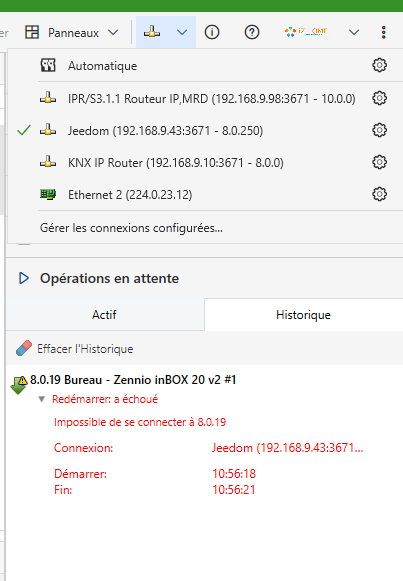The width and height of the screenshot is (403, 581).
Task: Click Gérer les connexions configurées
Action: [131, 228]
